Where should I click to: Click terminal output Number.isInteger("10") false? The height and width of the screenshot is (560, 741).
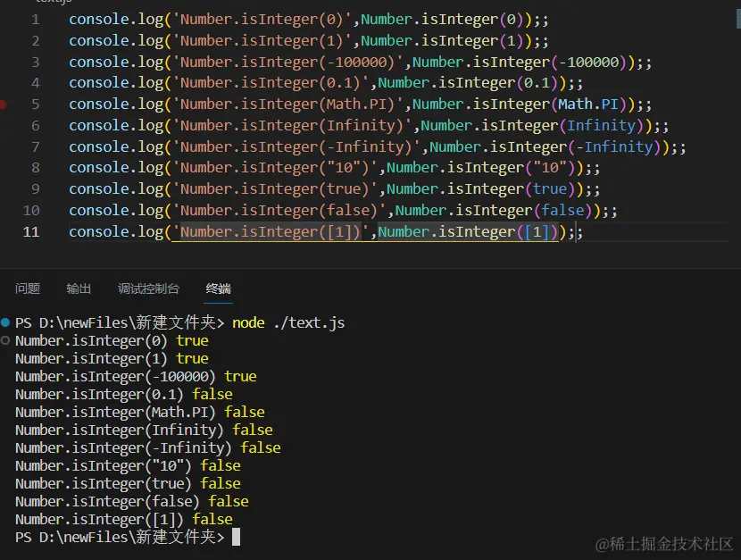pos(128,466)
